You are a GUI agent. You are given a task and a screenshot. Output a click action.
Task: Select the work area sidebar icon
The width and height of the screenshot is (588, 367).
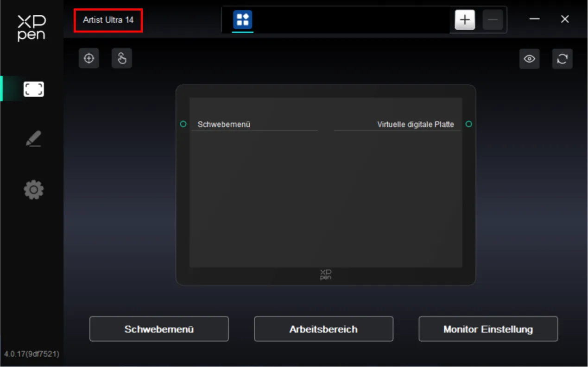click(34, 89)
